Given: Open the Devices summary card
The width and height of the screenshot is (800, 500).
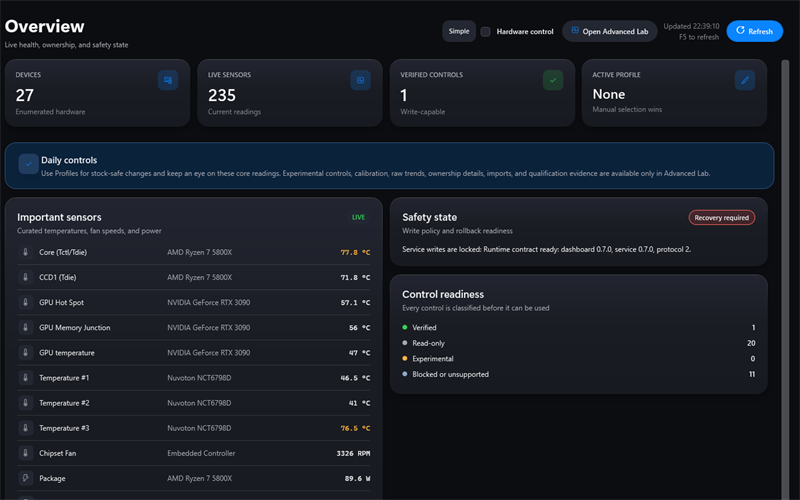Looking at the screenshot, I should pos(97,93).
